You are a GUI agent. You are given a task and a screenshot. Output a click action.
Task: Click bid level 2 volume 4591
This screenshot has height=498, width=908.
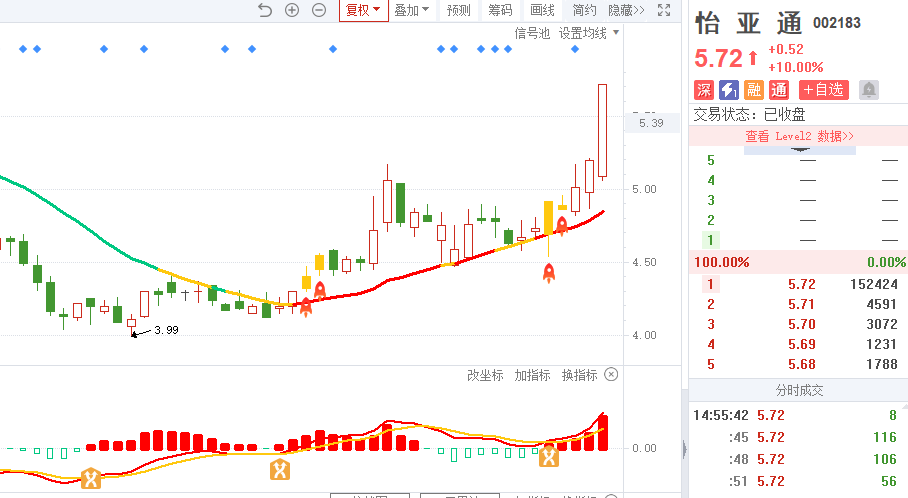tap(882, 304)
